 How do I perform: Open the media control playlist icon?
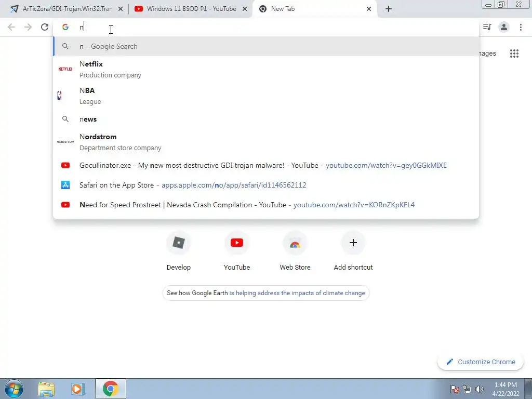tap(487, 27)
